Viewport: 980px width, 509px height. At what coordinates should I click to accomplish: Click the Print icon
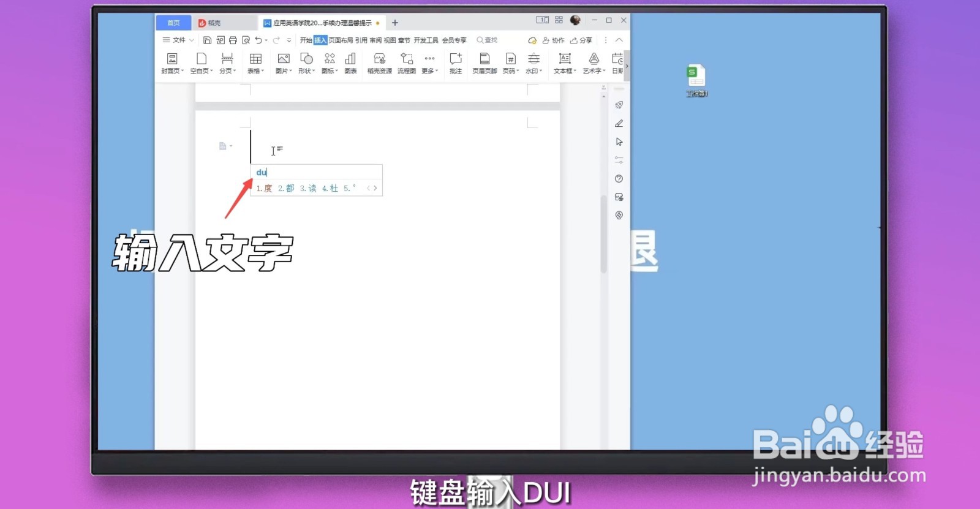click(x=233, y=40)
